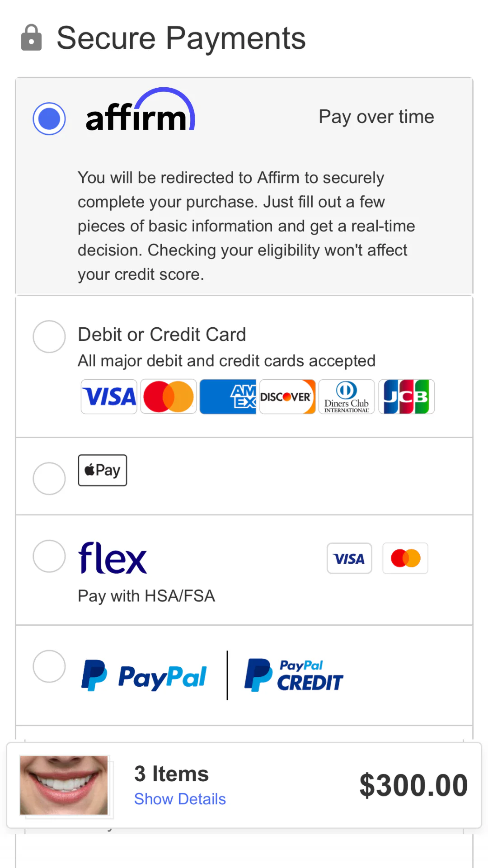The width and height of the screenshot is (488, 868).
Task: Select the flex HSA/FSA radio button
Action: click(x=49, y=556)
